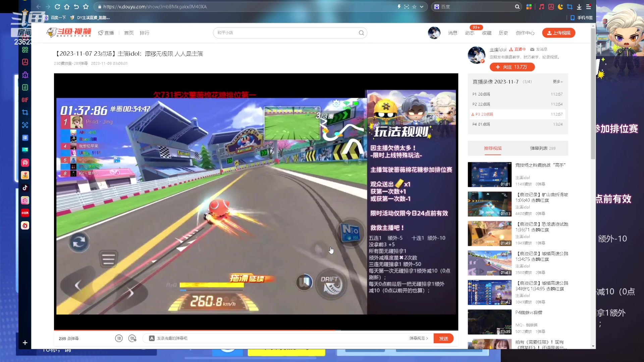Expand 更多 in recording list
The image size is (644, 362).
557,82
